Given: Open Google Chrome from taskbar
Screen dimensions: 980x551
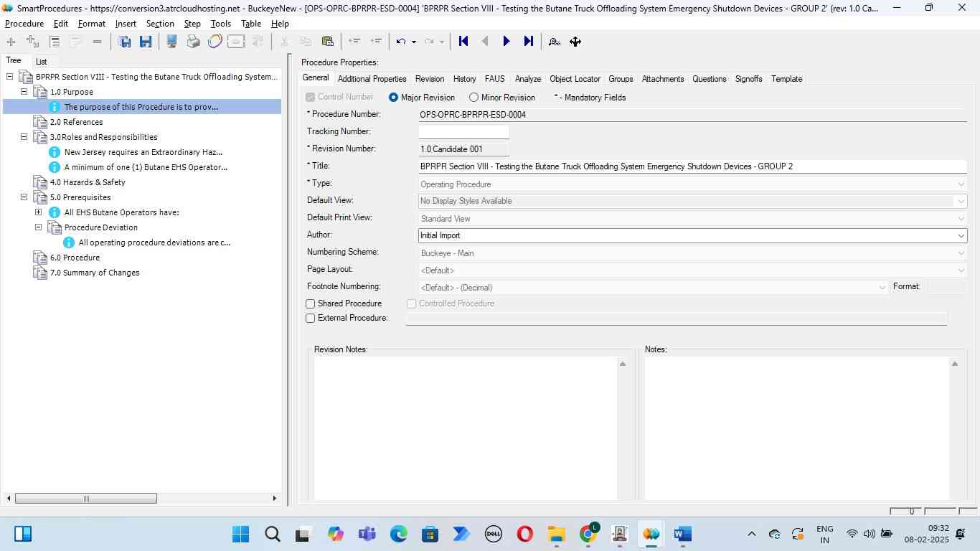Looking at the screenshot, I should tap(588, 534).
